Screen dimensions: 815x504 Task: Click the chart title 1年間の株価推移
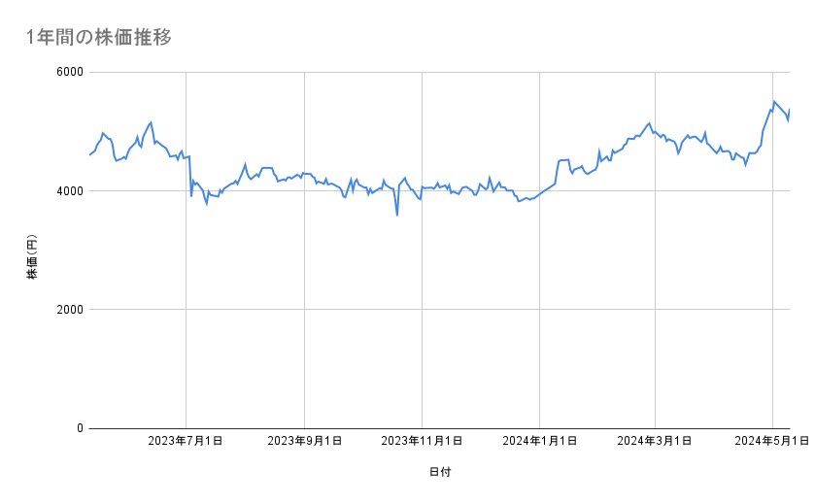[x=100, y=38]
